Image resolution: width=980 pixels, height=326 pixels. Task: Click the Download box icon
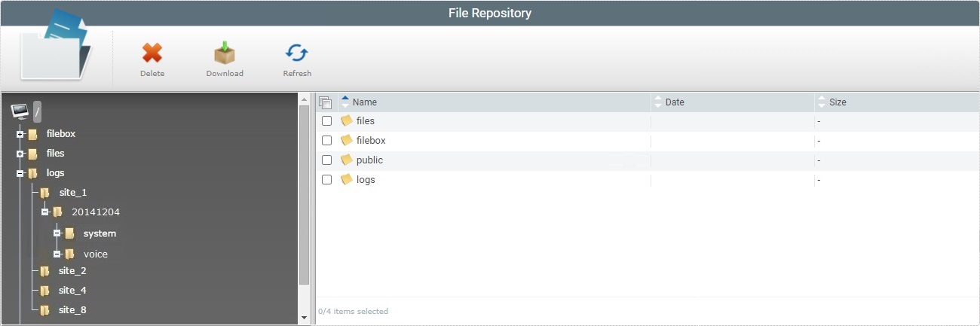(x=225, y=53)
